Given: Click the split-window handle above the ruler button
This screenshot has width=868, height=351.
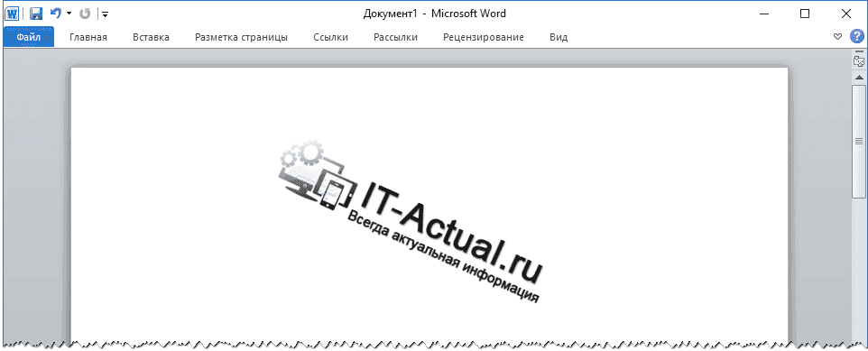Looking at the screenshot, I should (859, 51).
